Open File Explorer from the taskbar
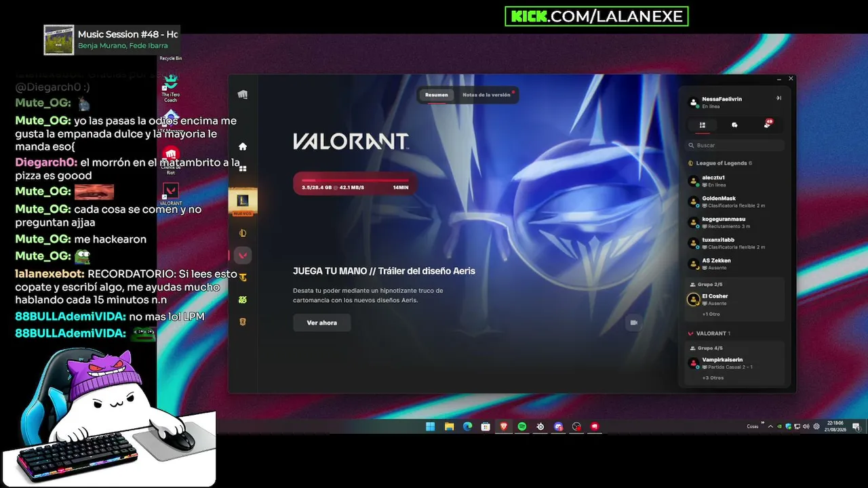Viewport: 868px width, 488px height. pyautogui.click(x=449, y=426)
